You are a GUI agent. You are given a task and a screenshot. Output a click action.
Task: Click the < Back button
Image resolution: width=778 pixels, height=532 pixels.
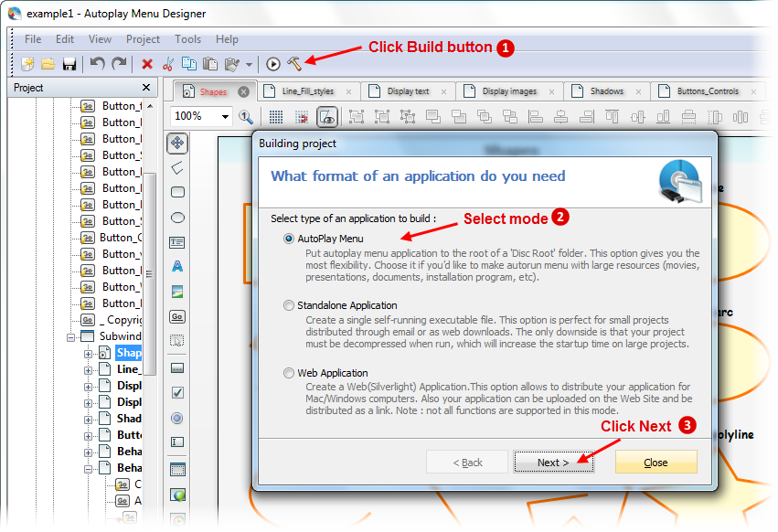[x=467, y=463]
